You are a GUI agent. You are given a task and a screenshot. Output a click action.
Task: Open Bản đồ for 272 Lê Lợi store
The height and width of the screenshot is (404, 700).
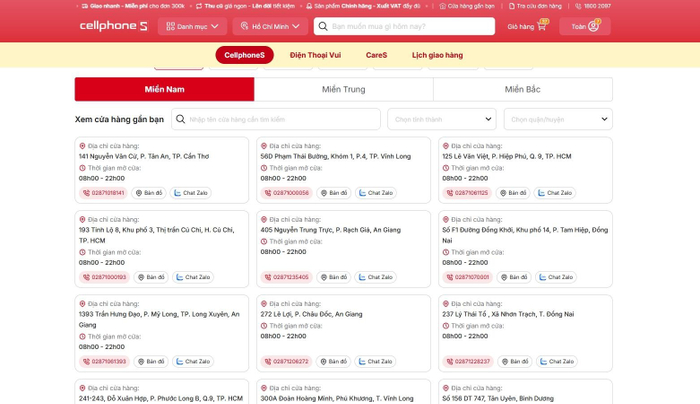333,362
